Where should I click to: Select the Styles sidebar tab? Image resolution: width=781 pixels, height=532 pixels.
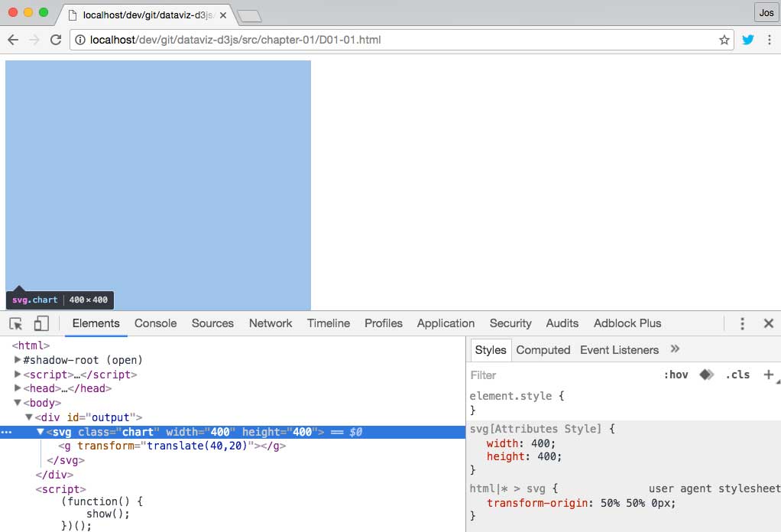point(491,350)
